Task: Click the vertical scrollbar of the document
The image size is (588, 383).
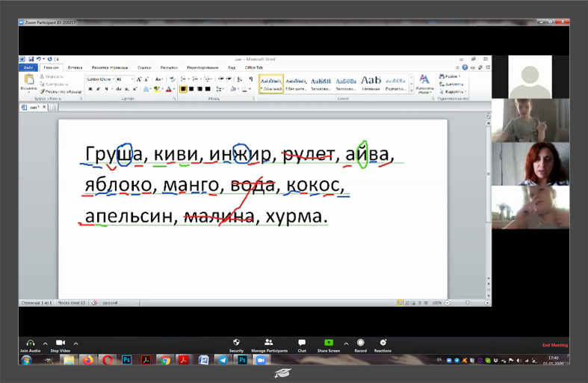Action: [x=488, y=174]
